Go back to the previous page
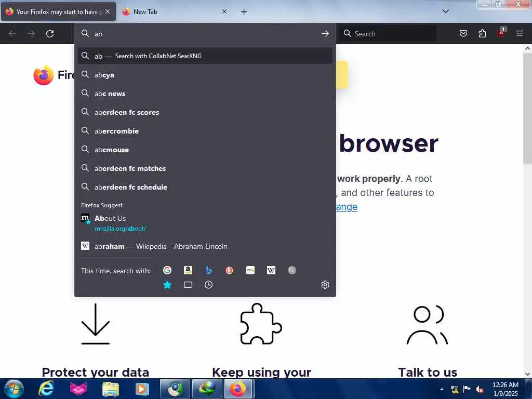Screen dimensions: 532x399 (12, 34)
